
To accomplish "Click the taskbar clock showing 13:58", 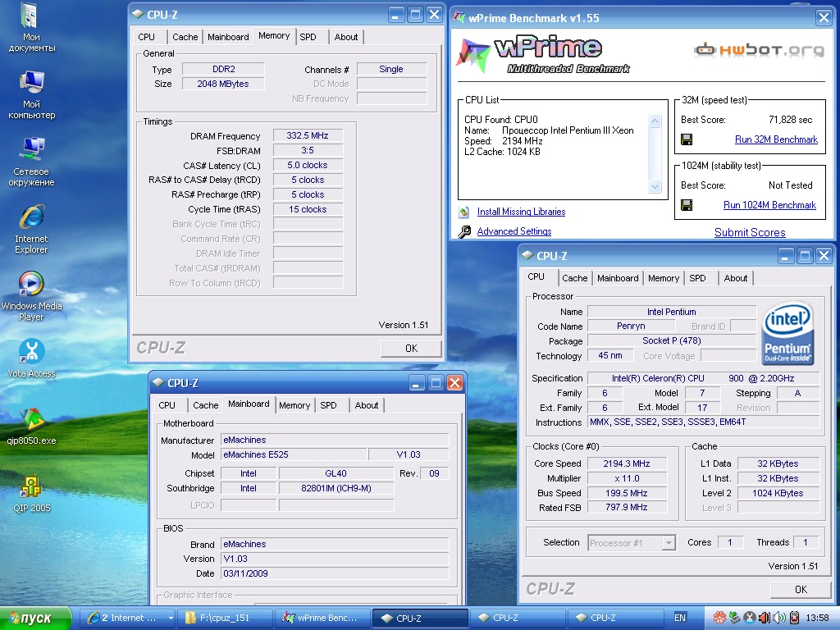I will 818,619.
